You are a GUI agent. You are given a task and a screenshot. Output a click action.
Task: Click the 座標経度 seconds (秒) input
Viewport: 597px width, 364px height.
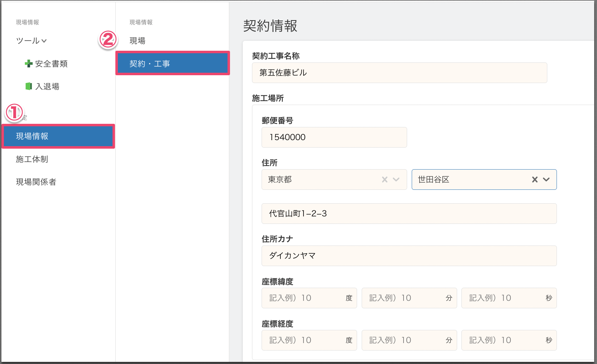(x=504, y=340)
